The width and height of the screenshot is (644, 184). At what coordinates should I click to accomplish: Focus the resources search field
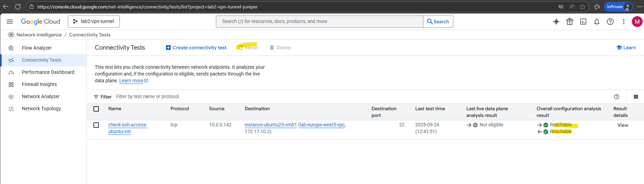(x=319, y=22)
